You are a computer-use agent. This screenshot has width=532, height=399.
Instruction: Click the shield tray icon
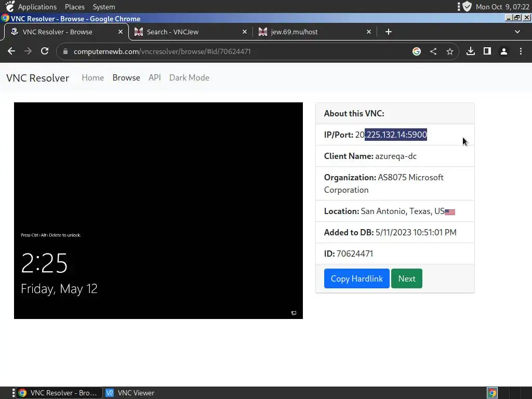click(x=467, y=6)
